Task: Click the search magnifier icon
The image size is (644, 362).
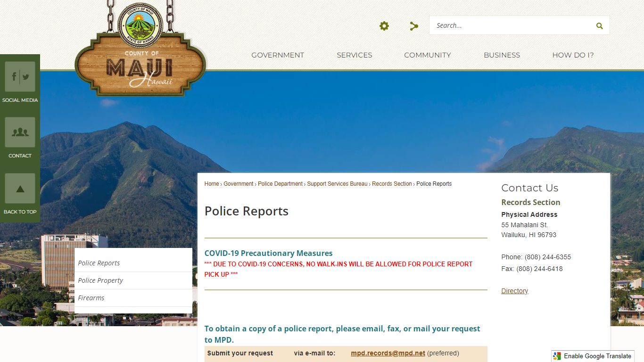Action: point(599,26)
